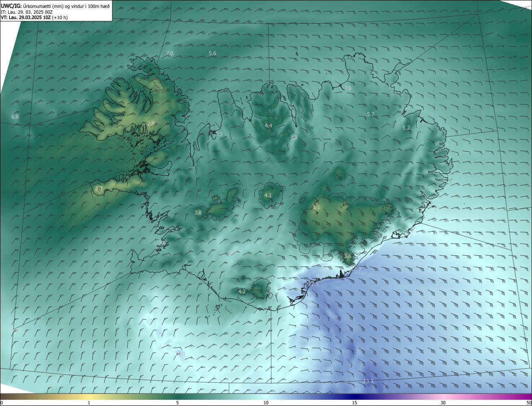Viewport: 532px width, 406px height.
Task: Click the 12.5 value at the coast
Action: click(314, 284)
